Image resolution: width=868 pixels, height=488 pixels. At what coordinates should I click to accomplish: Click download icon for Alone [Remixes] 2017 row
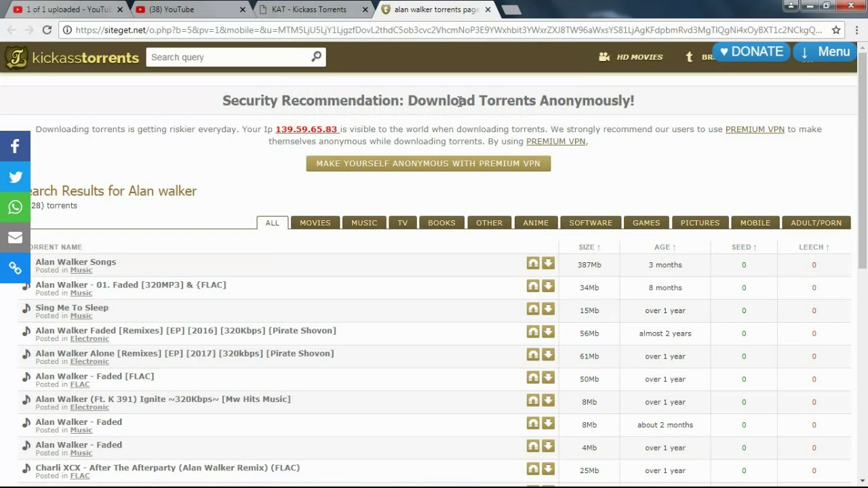pos(548,355)
